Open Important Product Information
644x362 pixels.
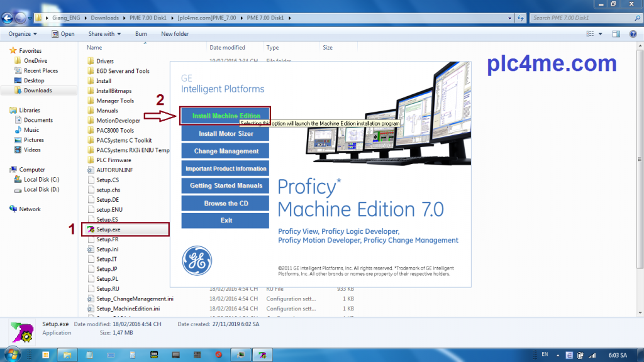click(225, 168)
